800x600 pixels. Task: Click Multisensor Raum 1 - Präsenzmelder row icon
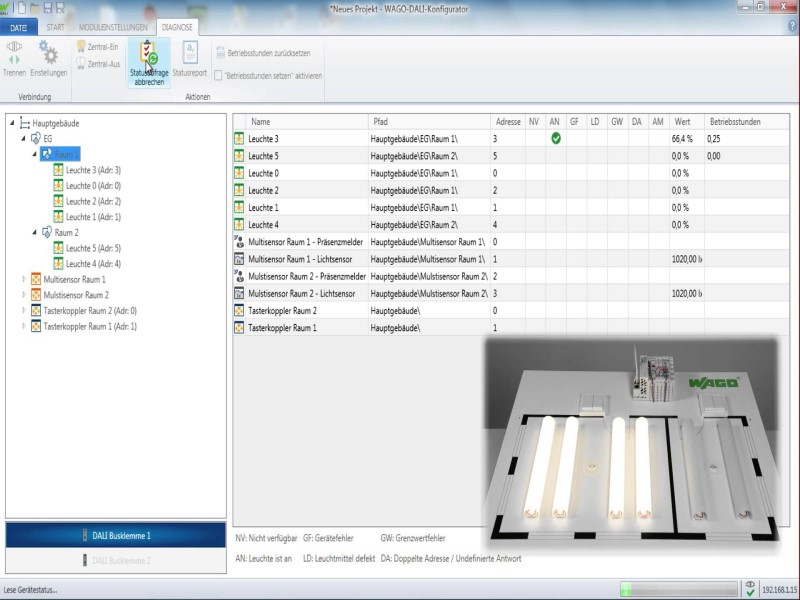239,242
